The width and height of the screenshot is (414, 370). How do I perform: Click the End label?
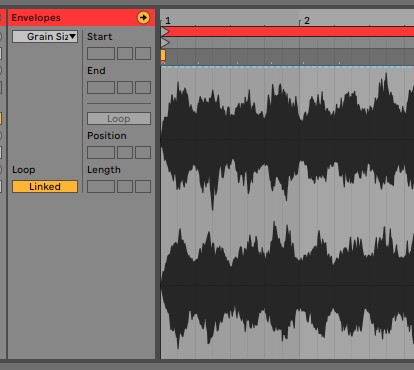pyautogui.click(x=96, y=71)
